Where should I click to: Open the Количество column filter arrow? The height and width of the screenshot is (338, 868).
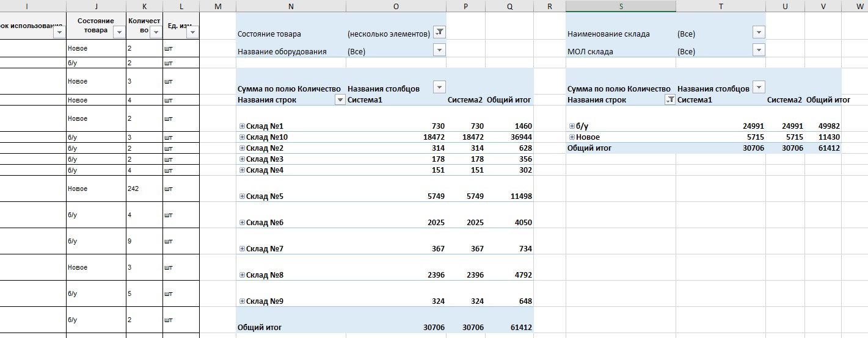pos(155,32)
